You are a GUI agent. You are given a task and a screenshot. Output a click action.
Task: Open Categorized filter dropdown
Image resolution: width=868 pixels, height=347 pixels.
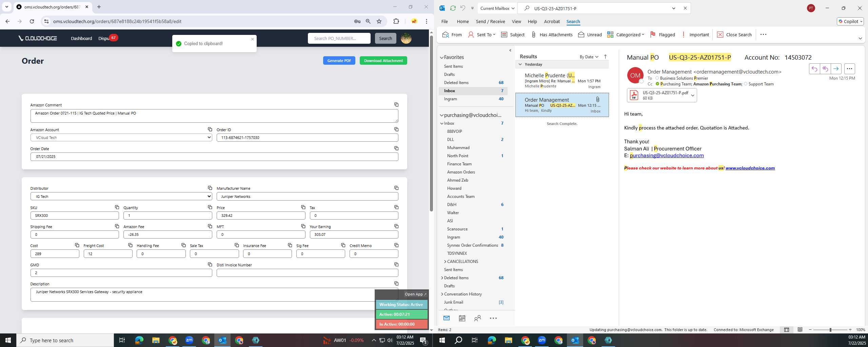[x=626, y=35]
